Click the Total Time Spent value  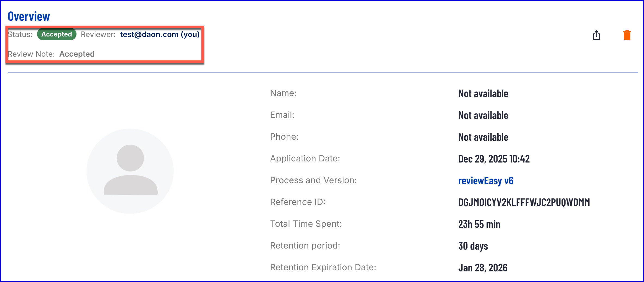[x=479, y=224]
